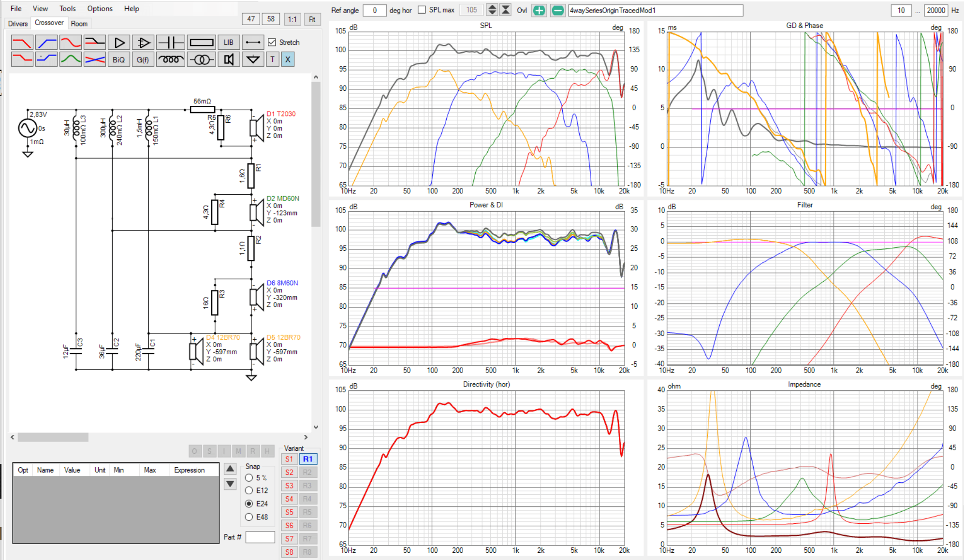Switch to variant S3

[289, 486]
